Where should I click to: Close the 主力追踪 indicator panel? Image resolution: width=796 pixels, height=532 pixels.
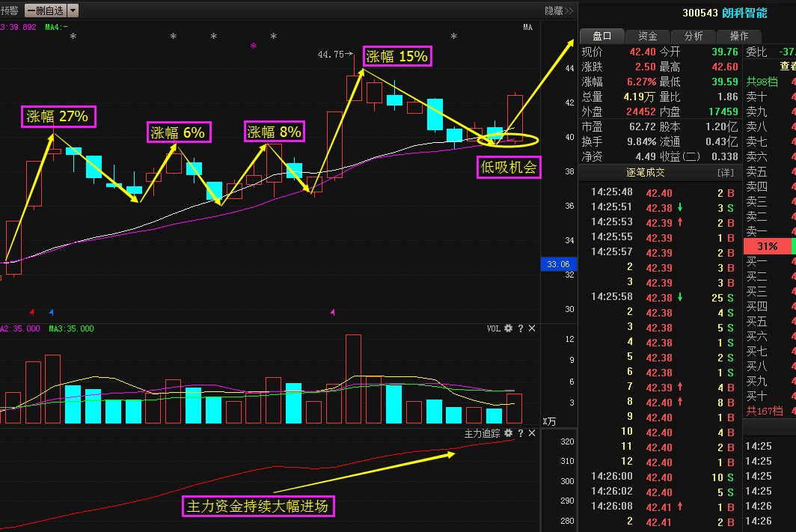pos(532,433)
